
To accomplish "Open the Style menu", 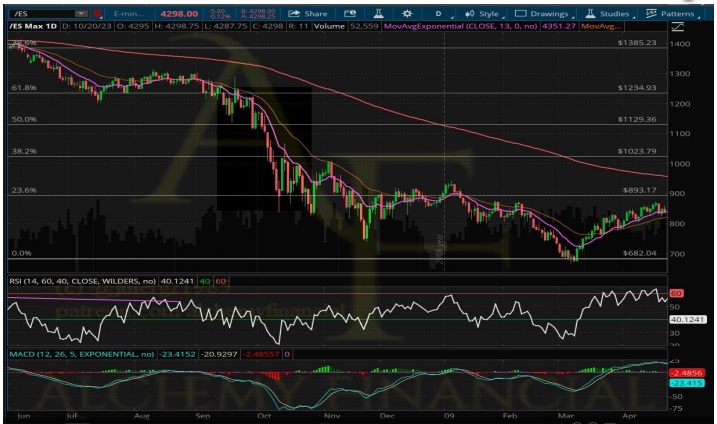I will [x=483, y=14].
